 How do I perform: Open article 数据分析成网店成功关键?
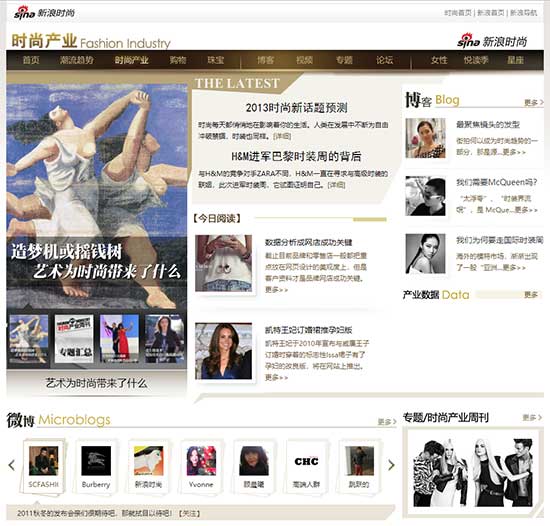pos(308,242)
